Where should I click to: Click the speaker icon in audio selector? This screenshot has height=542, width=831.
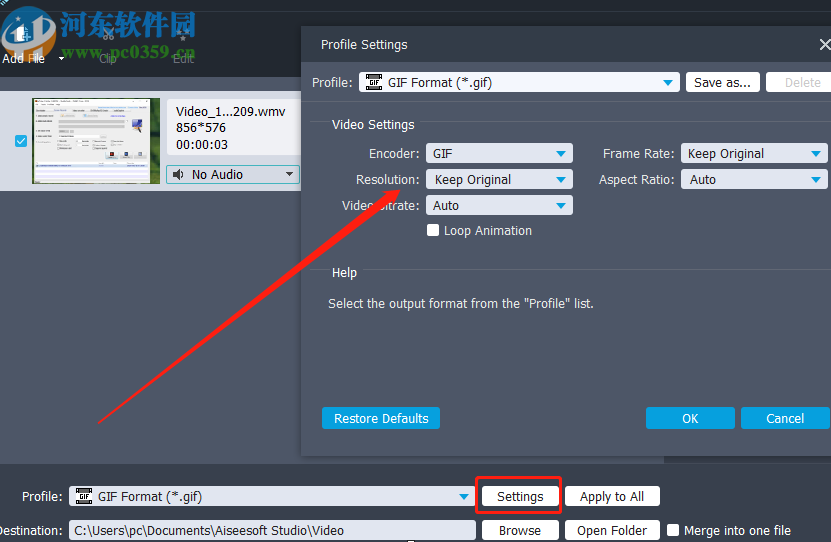point(179,174)
